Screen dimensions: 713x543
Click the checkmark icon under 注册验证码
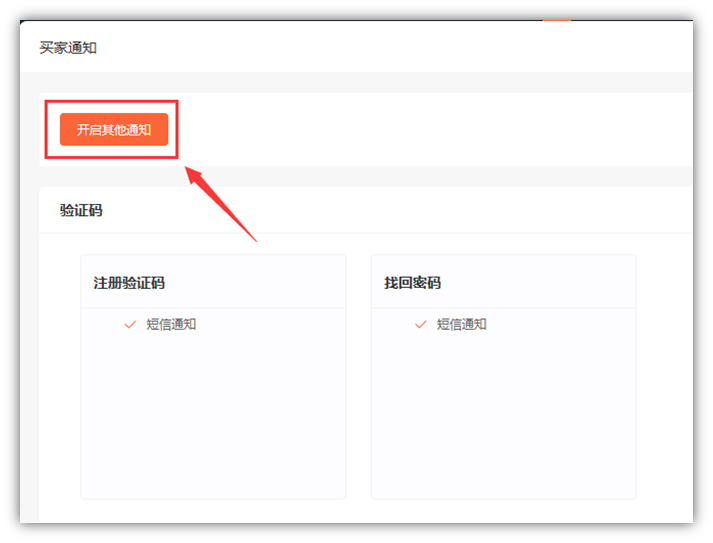click(x=130, y=324)
